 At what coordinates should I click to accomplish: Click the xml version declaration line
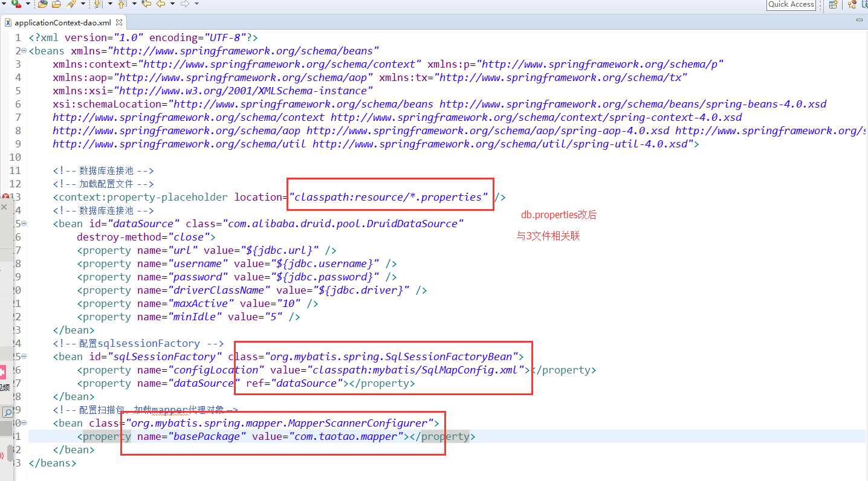[x=143, y=37]
